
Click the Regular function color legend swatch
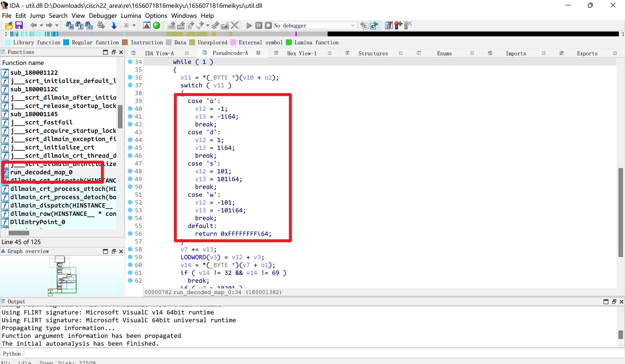point(66,42)
